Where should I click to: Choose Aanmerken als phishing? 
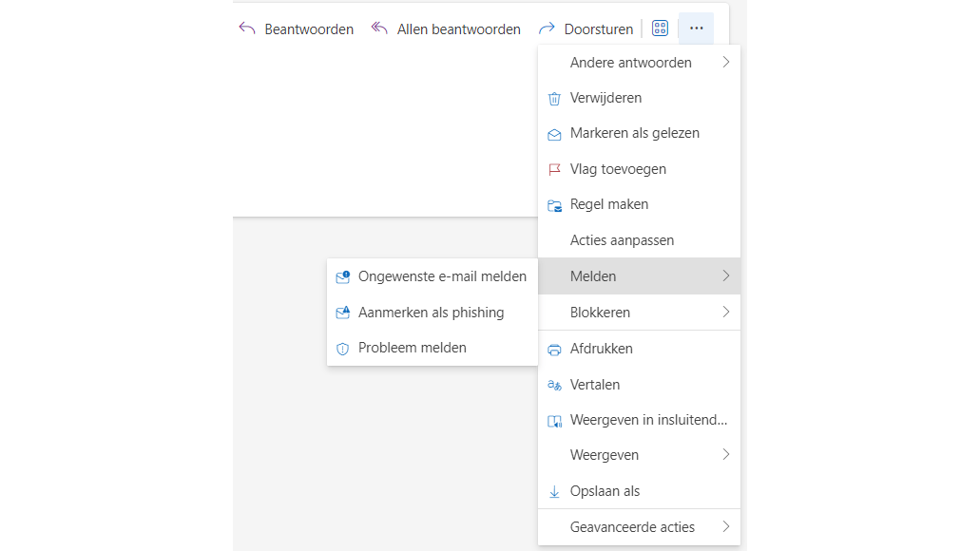431,313
